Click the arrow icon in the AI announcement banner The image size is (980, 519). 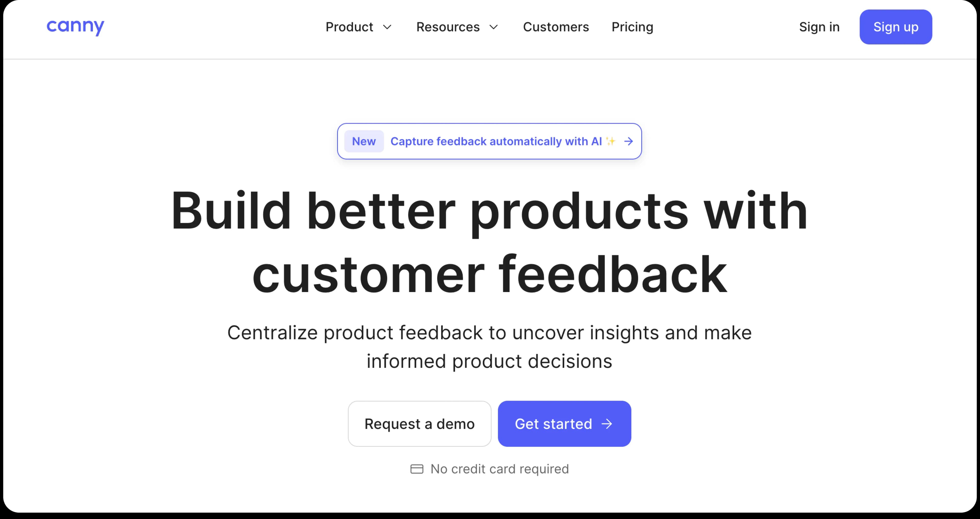click(629, 142)
